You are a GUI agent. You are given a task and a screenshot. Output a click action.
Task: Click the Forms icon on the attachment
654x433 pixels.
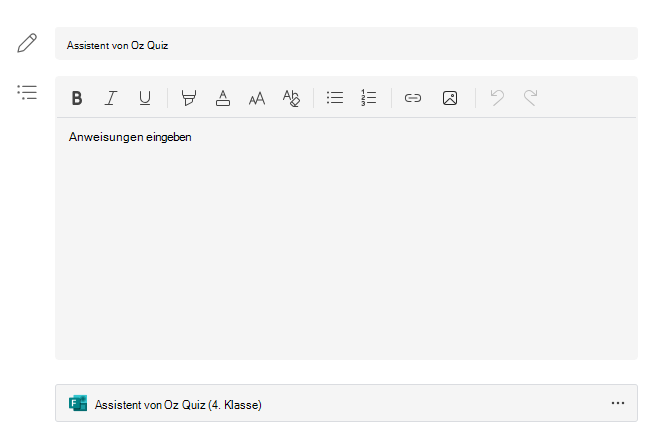tap(78, 403)
